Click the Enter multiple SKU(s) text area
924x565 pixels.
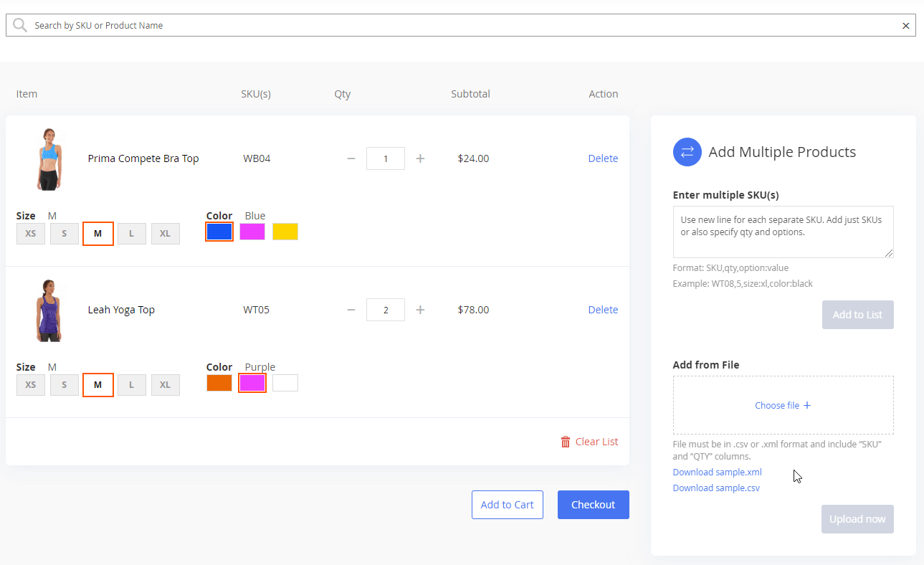[783, 232]
